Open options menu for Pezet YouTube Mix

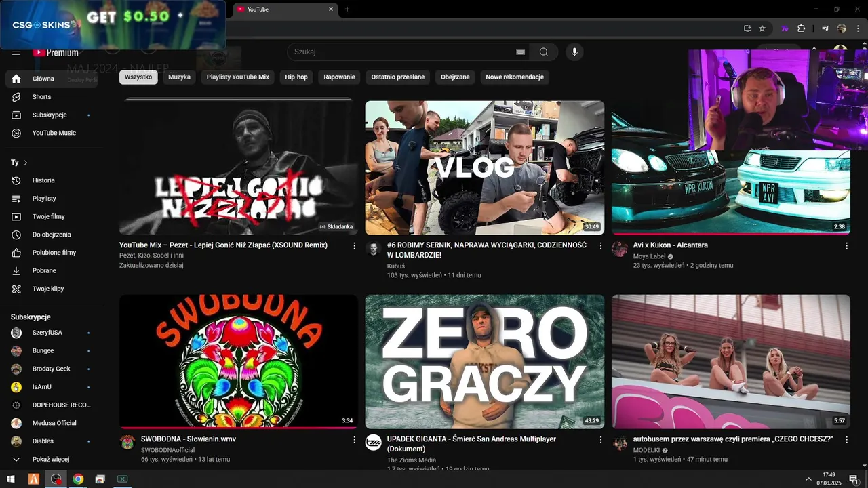point(354,246)
